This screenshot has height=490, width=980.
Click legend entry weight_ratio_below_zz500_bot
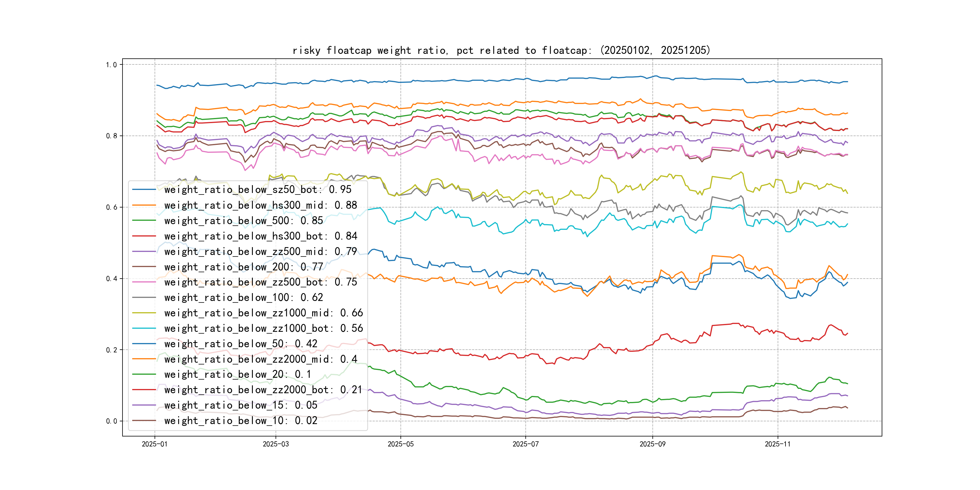pos(260,282)
